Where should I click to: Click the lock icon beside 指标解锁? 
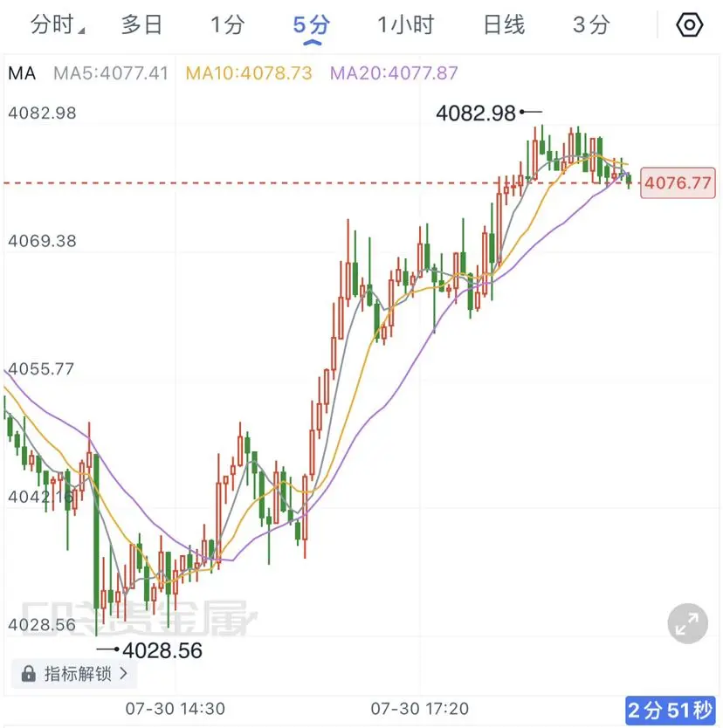click(28, 674)
